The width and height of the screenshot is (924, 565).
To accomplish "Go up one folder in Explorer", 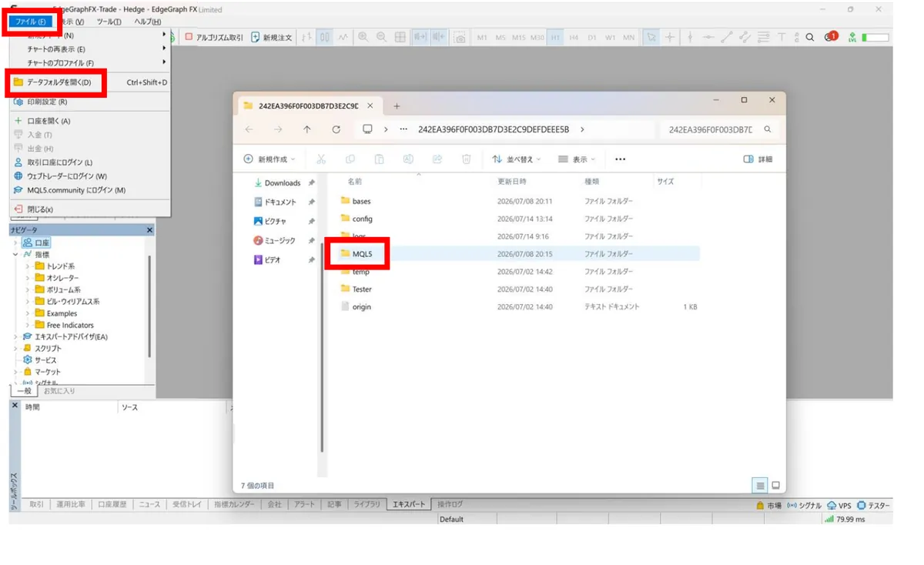I will pyautogui.click(x=306, y=129).
